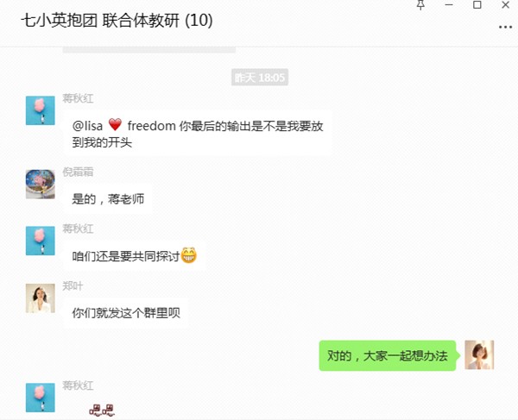Click the red heart emoji in the @lisa message
Screen dimensions: 518x420
tap(116, 125)
